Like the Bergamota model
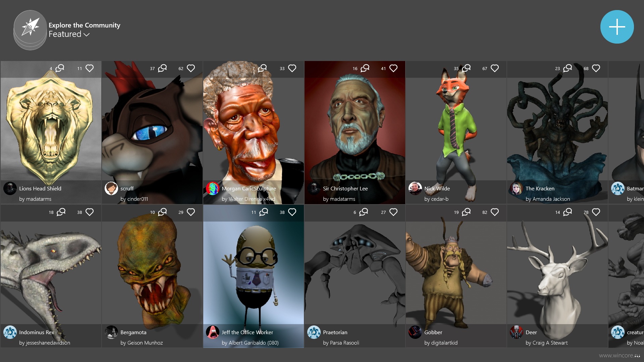 [191, 212]
